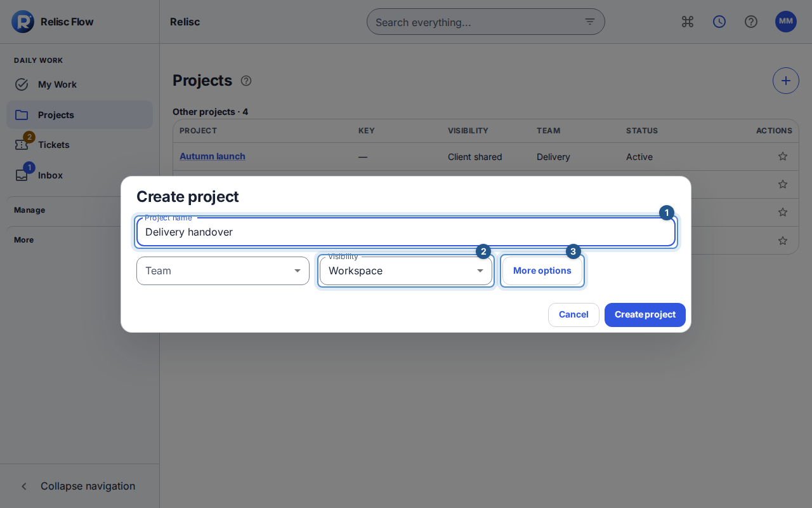Click the KEY column header

pyautogui.click(x=367, y=131)
